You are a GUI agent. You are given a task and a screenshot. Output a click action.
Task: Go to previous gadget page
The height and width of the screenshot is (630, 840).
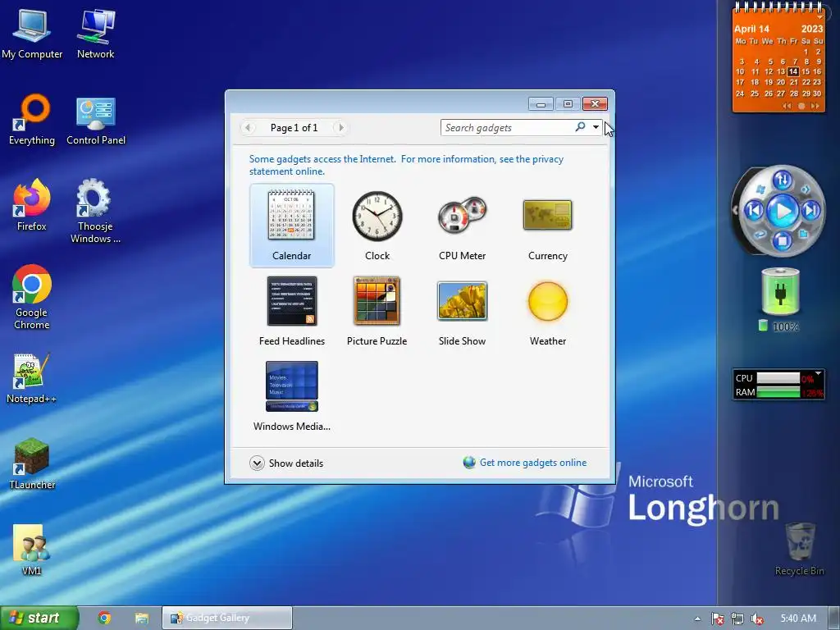click(248, 127)
